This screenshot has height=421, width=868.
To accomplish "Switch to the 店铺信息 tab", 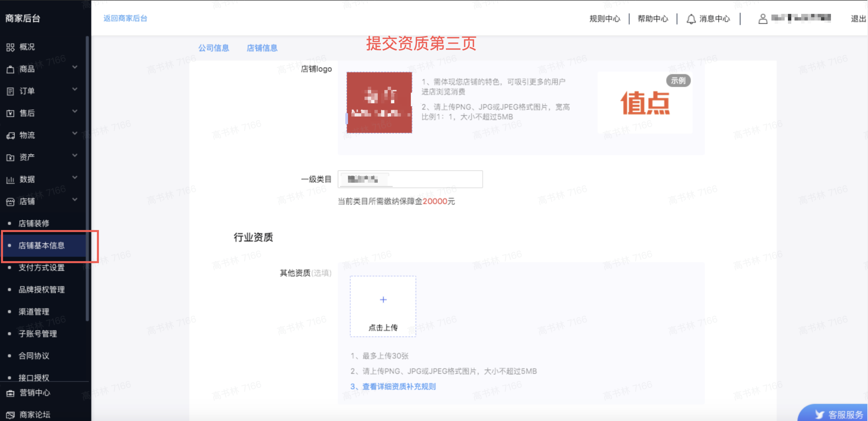I will tap(262, 48).
